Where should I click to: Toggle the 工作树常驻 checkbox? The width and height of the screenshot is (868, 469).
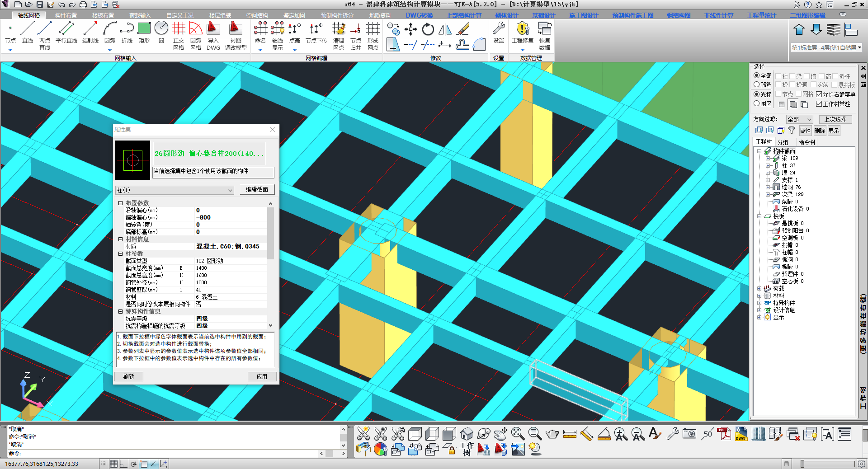tap(819, 104)
